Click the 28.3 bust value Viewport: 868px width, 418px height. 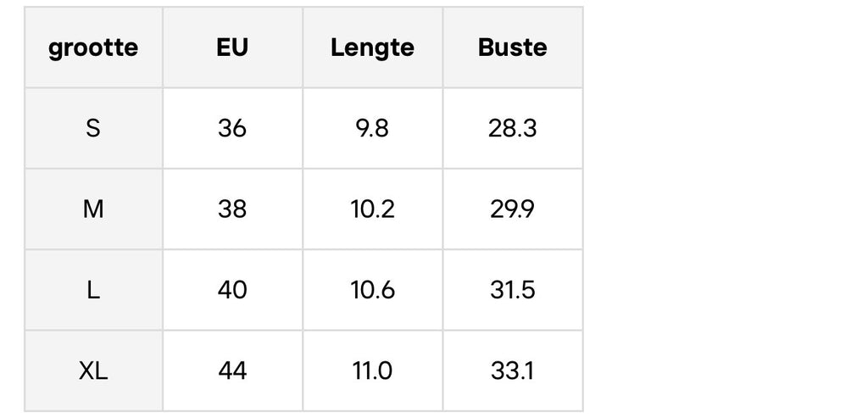tap(512, 128)
